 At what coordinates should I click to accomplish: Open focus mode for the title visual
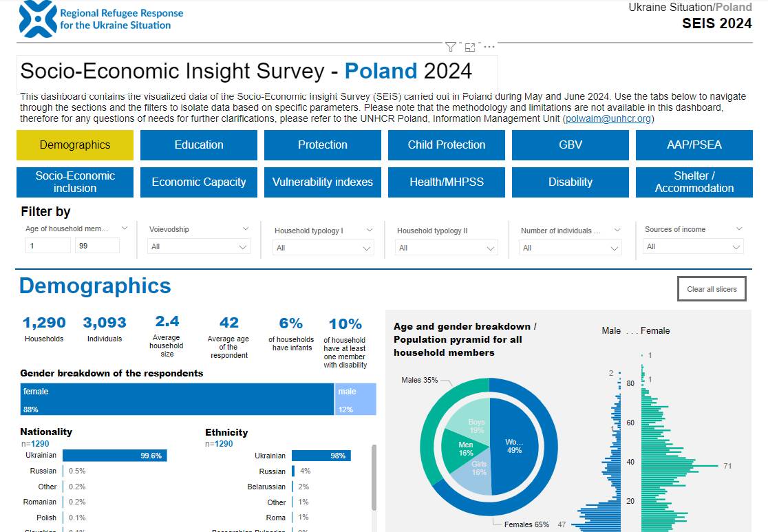click(470, 47)
